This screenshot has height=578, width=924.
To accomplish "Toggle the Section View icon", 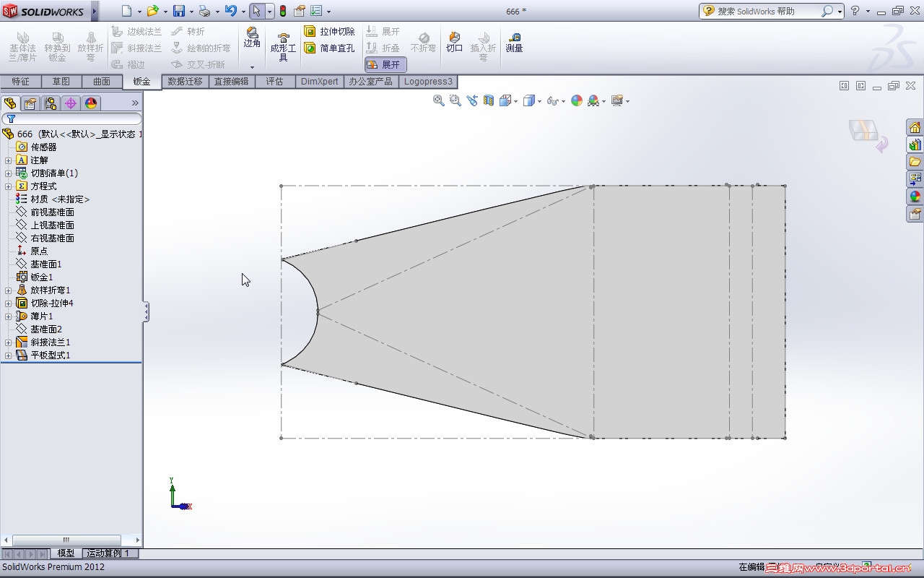I will pos(489,100).
